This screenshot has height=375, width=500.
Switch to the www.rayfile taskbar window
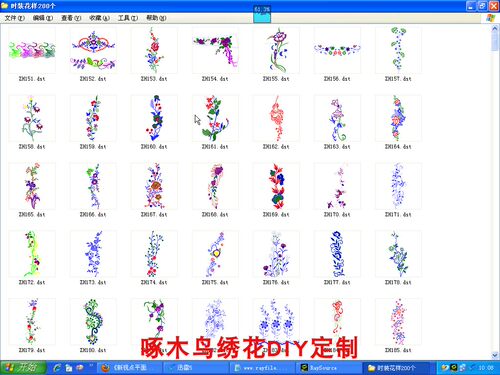point(261,368)
